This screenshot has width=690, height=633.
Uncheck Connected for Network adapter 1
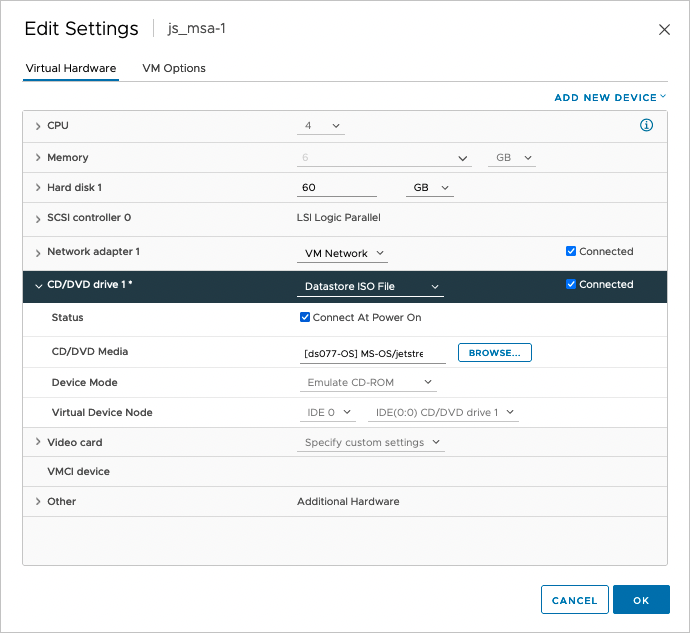pos(571,252)
